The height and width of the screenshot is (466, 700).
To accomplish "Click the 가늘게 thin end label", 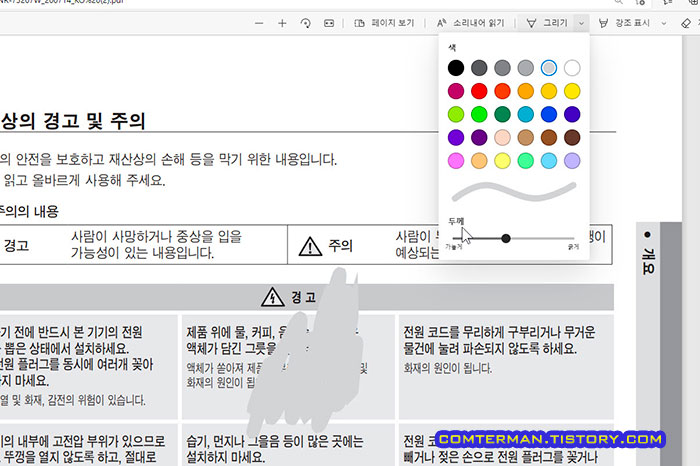I will click(x=454, y=247).
